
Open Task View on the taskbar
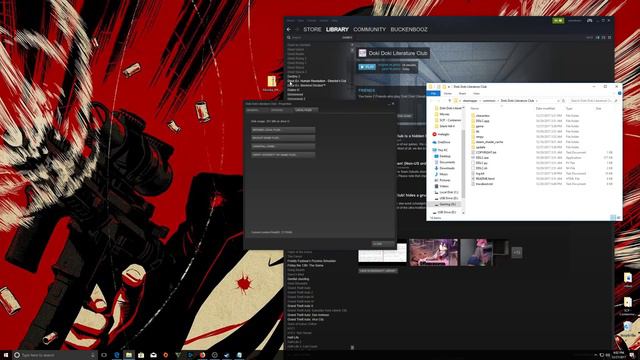tap(104, 355)
